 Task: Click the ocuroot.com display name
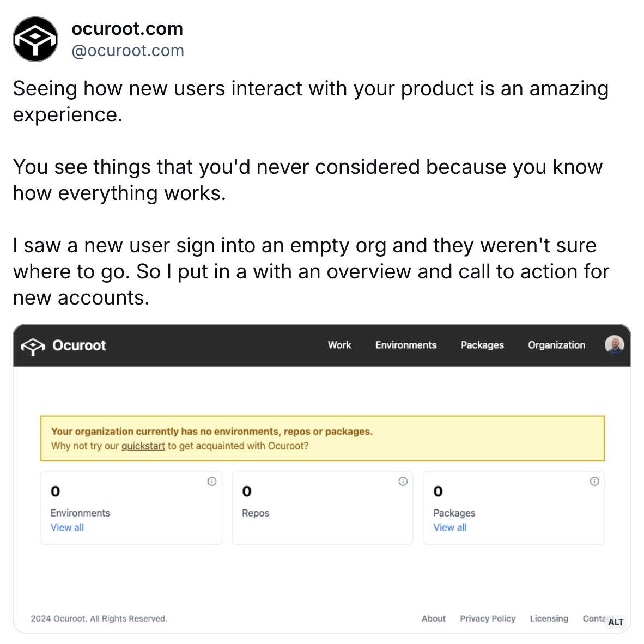pyautogui.click(x=127, y=29)
